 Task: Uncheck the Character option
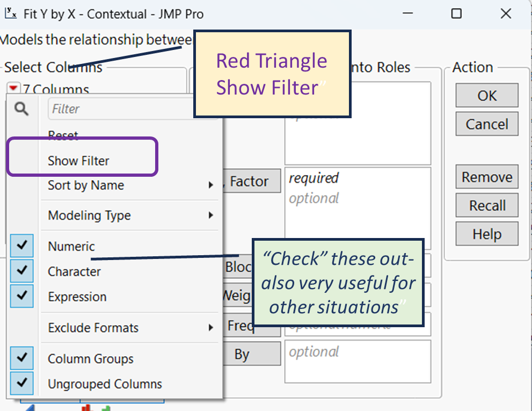[x=21, y=271]
